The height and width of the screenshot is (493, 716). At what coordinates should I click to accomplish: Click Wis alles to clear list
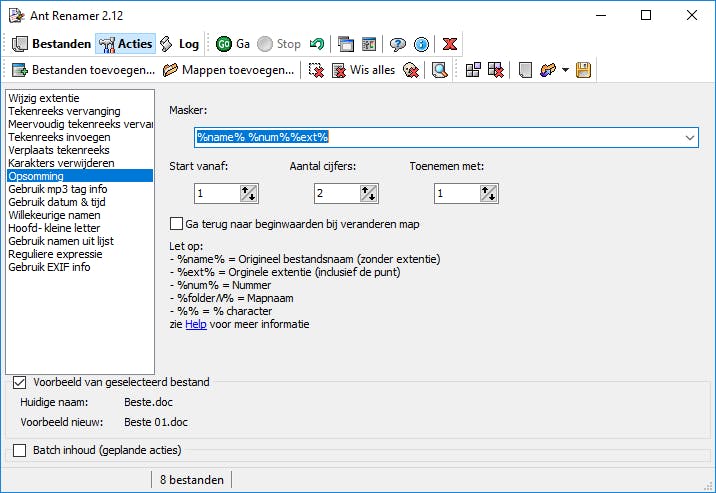(363, 70)
